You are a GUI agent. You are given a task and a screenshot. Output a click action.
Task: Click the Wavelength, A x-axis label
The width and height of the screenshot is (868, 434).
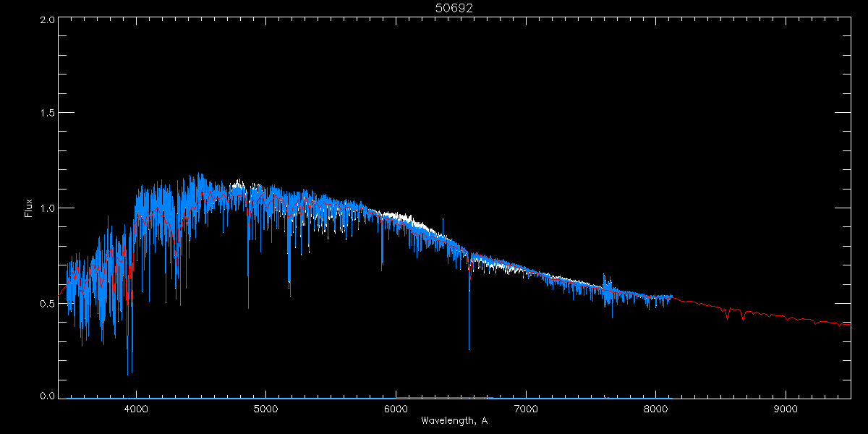coord(454,421)
